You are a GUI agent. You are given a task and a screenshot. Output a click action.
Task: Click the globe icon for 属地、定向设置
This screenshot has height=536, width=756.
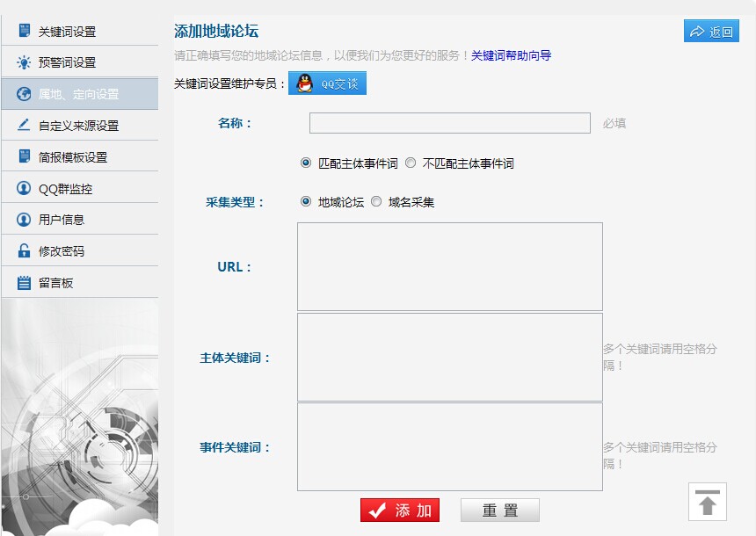tap(24, 94)
